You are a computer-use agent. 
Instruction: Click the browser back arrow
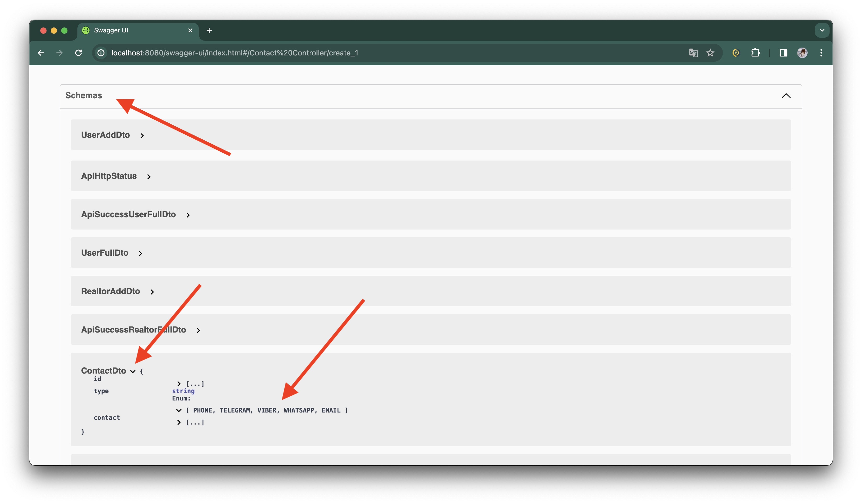[41, 53]
